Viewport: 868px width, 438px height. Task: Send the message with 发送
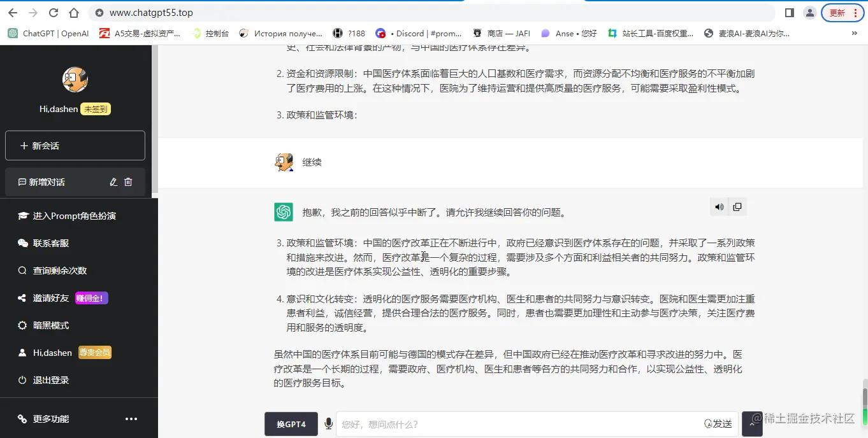718,424
